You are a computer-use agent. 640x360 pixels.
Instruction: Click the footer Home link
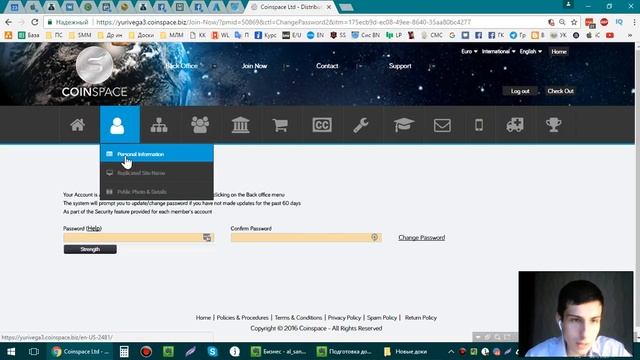(x=203, y=318)
